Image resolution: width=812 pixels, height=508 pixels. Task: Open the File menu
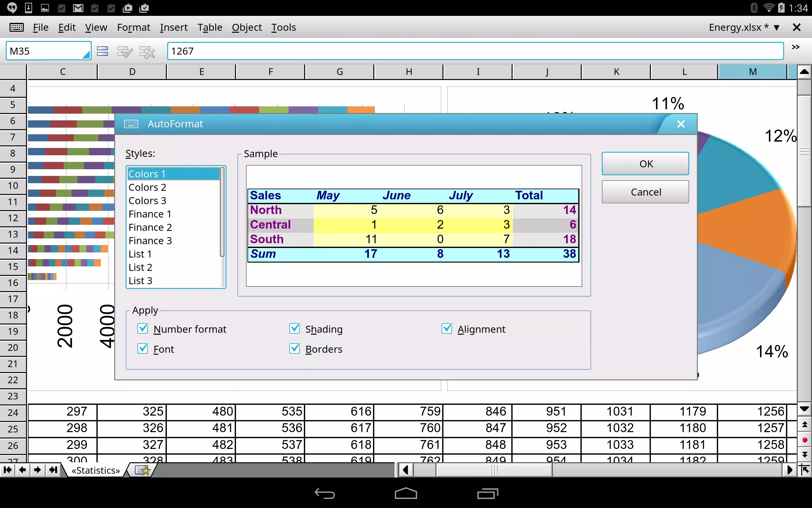[x=41, y=27]
